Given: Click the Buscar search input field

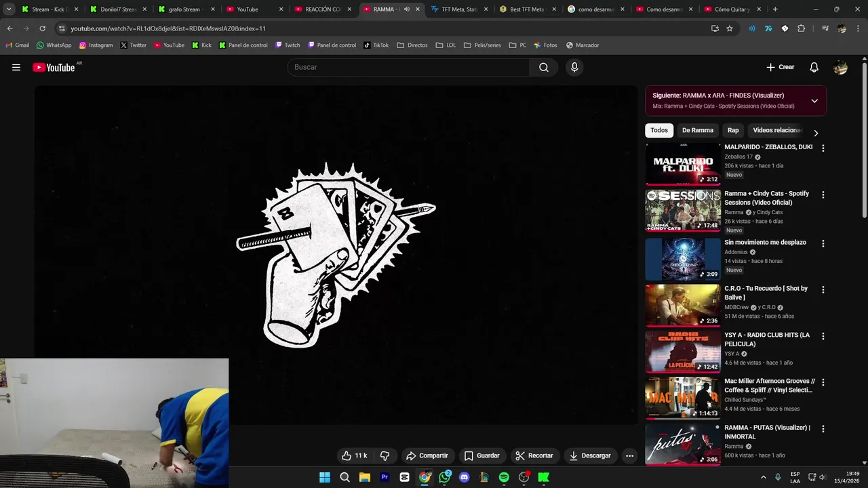Looking at the screenshot, I should click(x=408, y=67).
